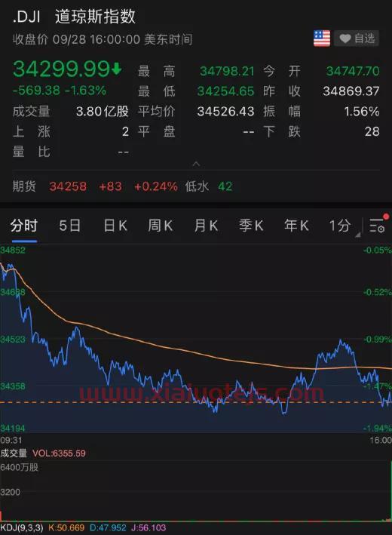Tap the US flag market icon
392x535 pixels.
[x=321, y=38]
